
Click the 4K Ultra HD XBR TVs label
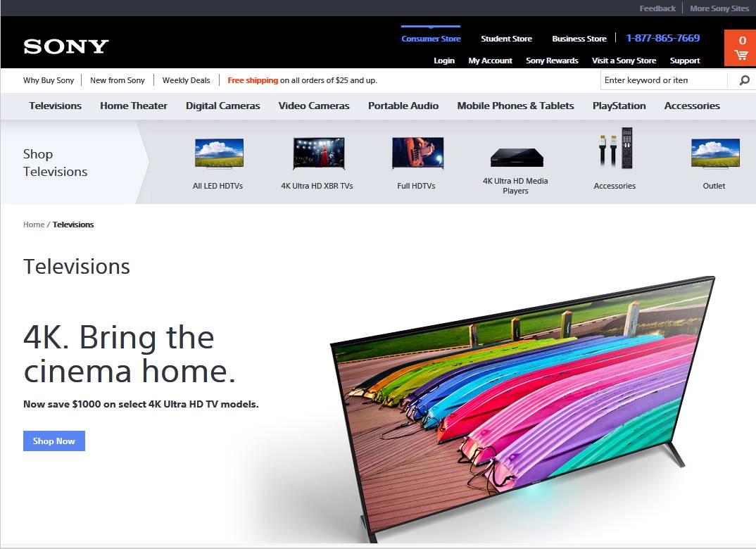(317, 186)
